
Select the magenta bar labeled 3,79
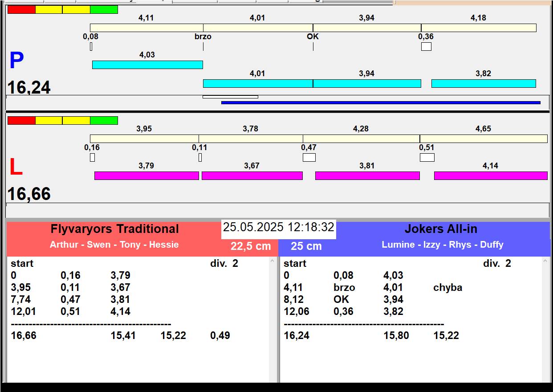[146, 176]
